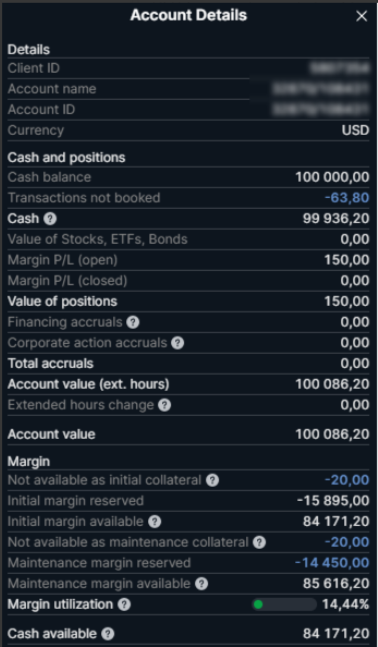Viewport: 378px width, 647px height.
Task: Click the Margin utilization progress bar
Action: click(x=284, y=605)
